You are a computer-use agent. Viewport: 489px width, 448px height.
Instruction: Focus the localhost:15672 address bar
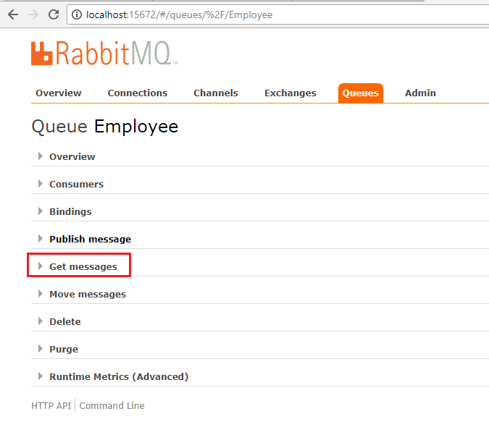coord(277,14)
